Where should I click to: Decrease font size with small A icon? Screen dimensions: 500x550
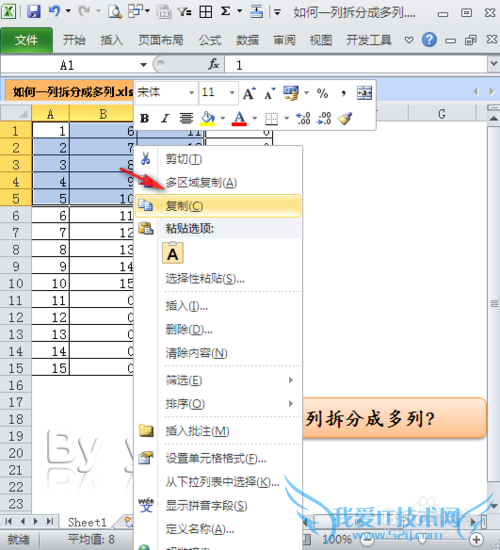(x=269, y=93)
